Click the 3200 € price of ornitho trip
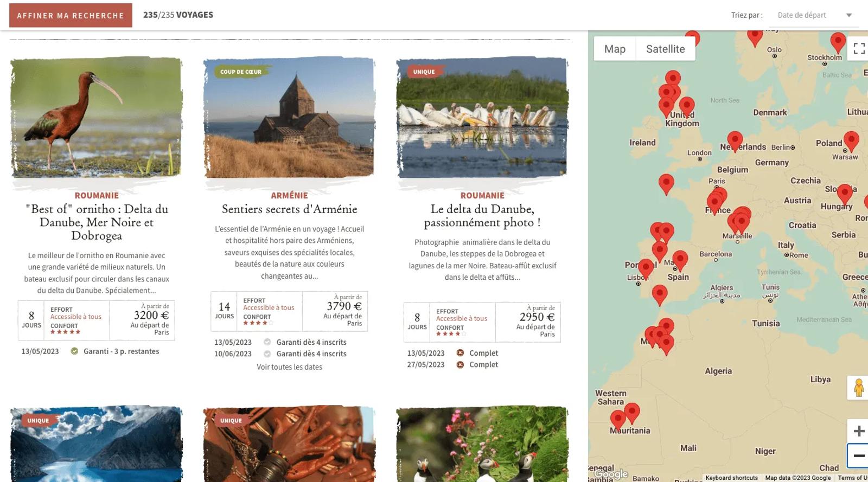The height and width of the screenshot is (482, 868). (151, 316)
